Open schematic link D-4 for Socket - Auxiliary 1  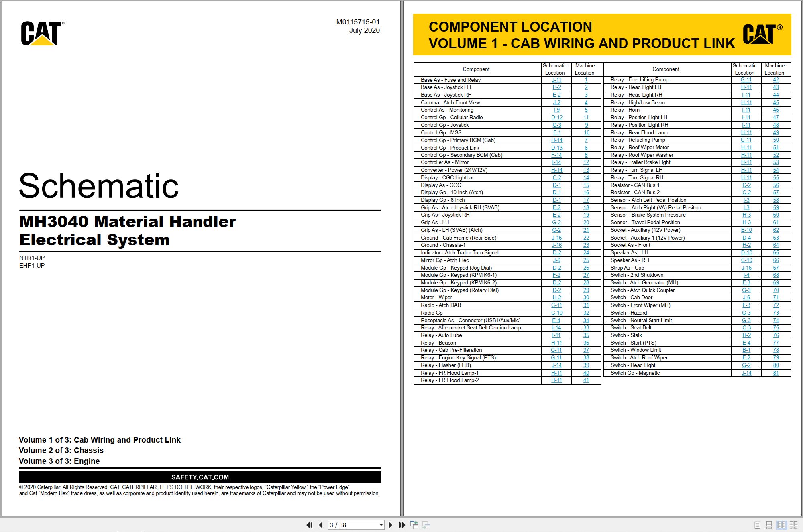tap(746, 238)
